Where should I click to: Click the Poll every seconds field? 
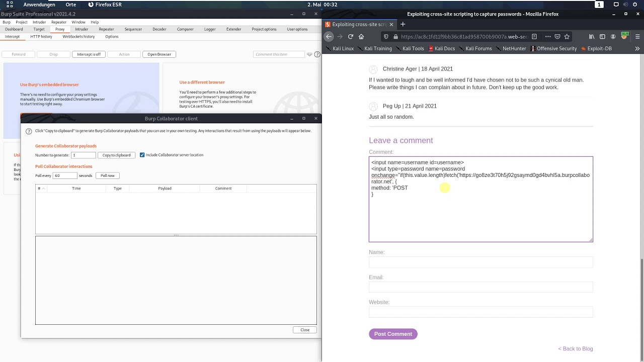[x=65, y=175]
